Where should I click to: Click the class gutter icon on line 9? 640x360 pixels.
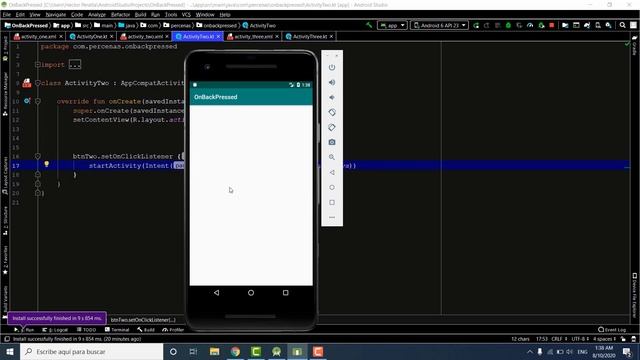[27, 83]
